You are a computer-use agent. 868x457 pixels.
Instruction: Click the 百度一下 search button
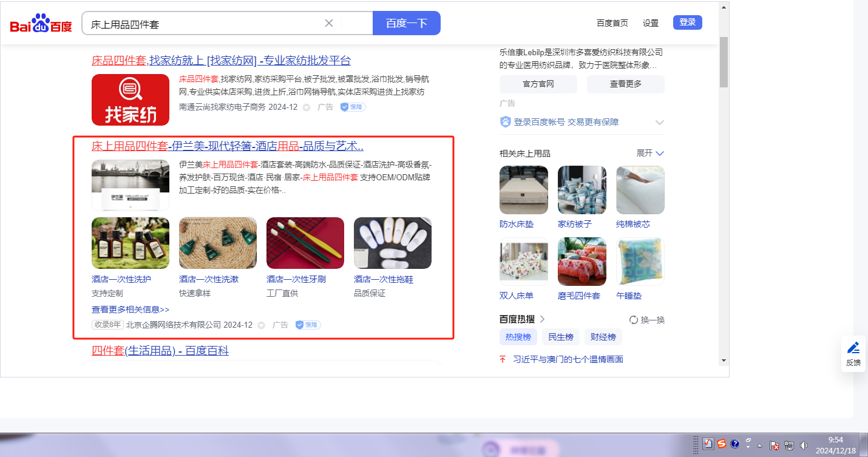(407, 23)
